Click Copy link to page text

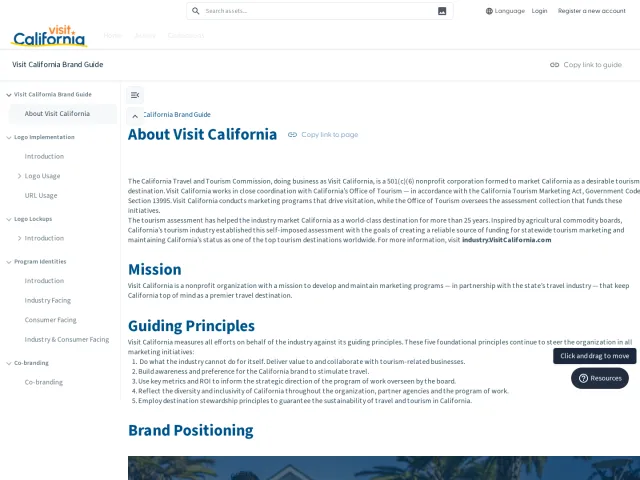click(330, 135)
